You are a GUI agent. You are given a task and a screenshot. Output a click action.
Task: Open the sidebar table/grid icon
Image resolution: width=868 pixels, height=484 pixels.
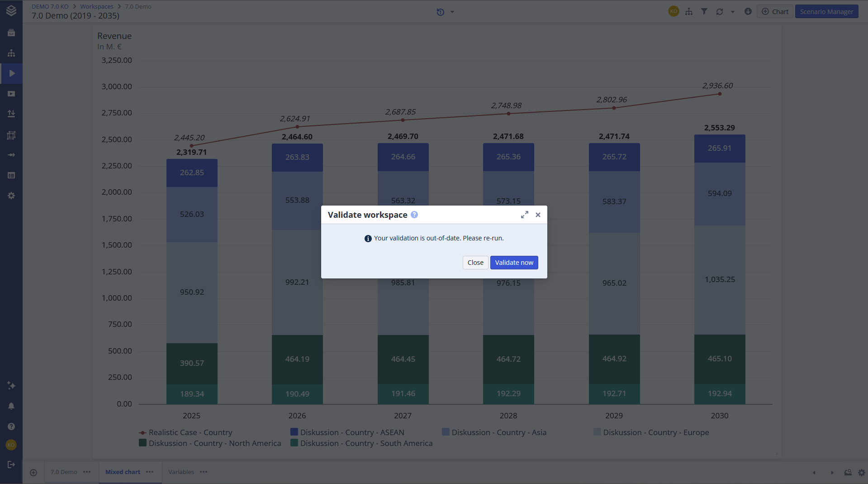11,175
